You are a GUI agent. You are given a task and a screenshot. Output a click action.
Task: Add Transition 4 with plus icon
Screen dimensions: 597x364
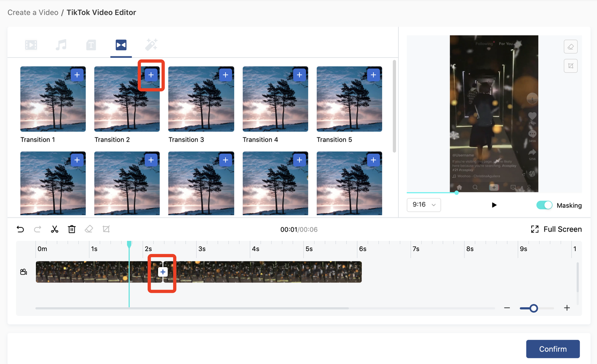coord(299,75)
